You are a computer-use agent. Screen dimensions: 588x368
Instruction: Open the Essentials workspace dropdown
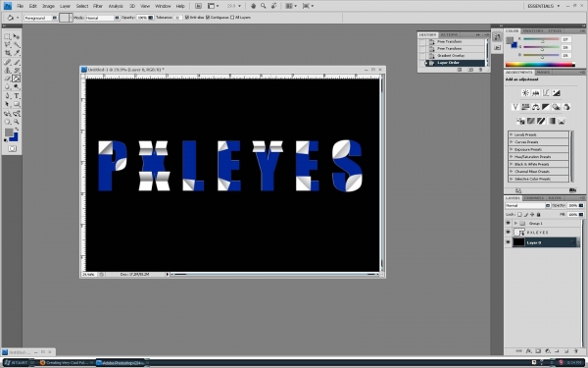pos(543,6)
